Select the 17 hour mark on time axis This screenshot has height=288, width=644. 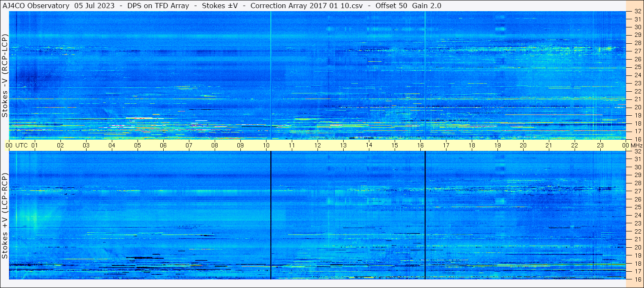446,145
